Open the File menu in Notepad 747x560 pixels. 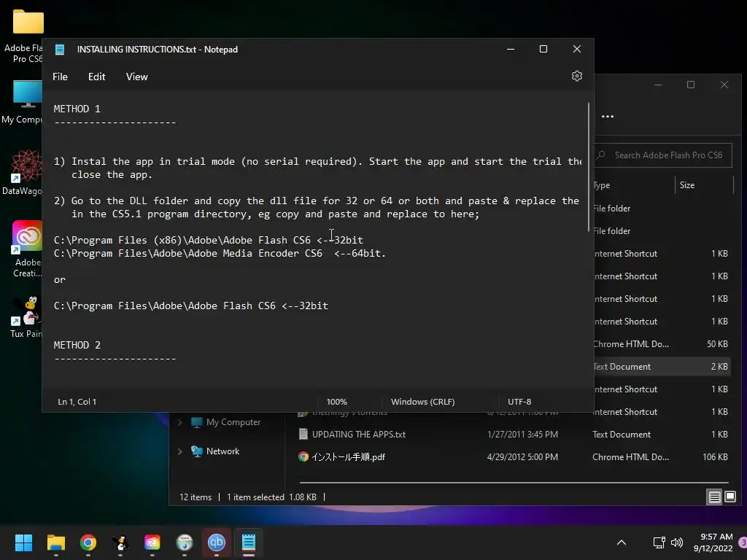pos(60,77)
